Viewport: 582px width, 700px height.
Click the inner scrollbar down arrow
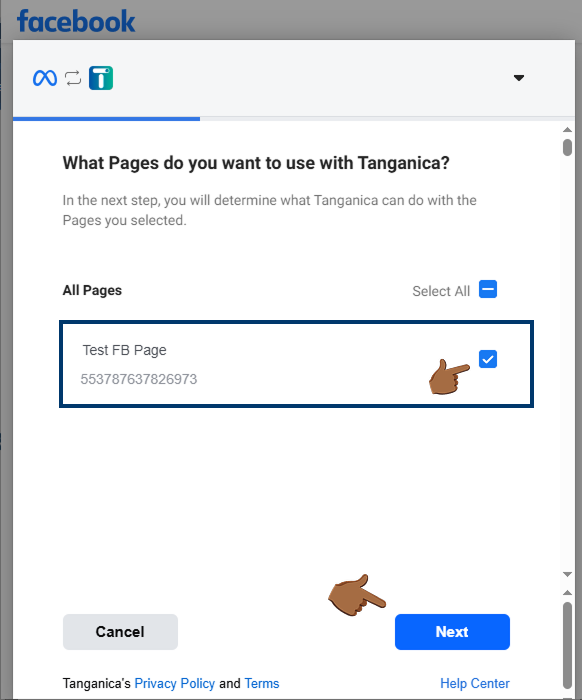[x=567, y=574]
